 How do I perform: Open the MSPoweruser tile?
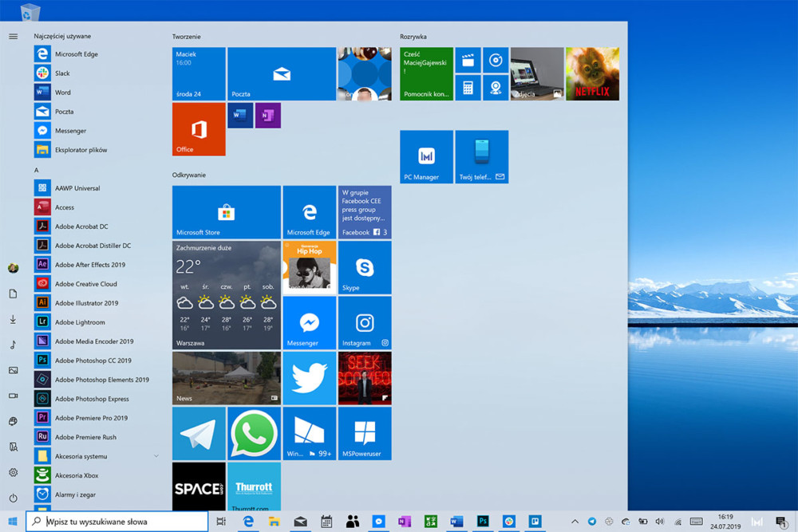365,434
